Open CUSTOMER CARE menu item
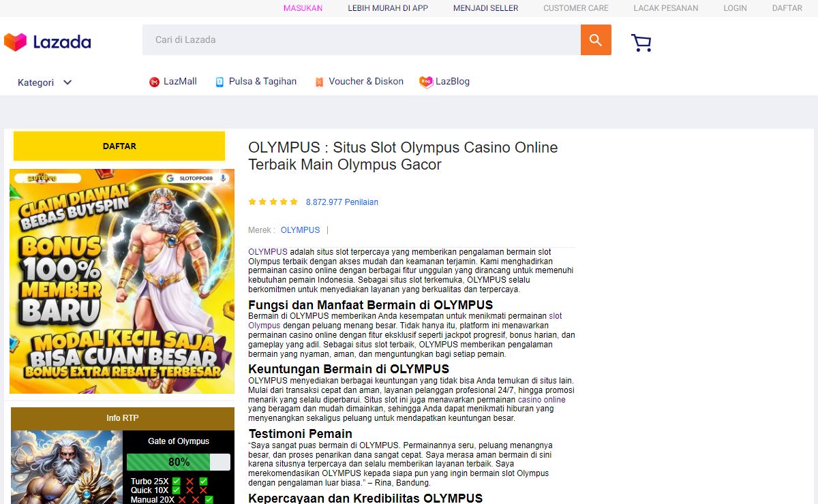 tap(576, 8)
